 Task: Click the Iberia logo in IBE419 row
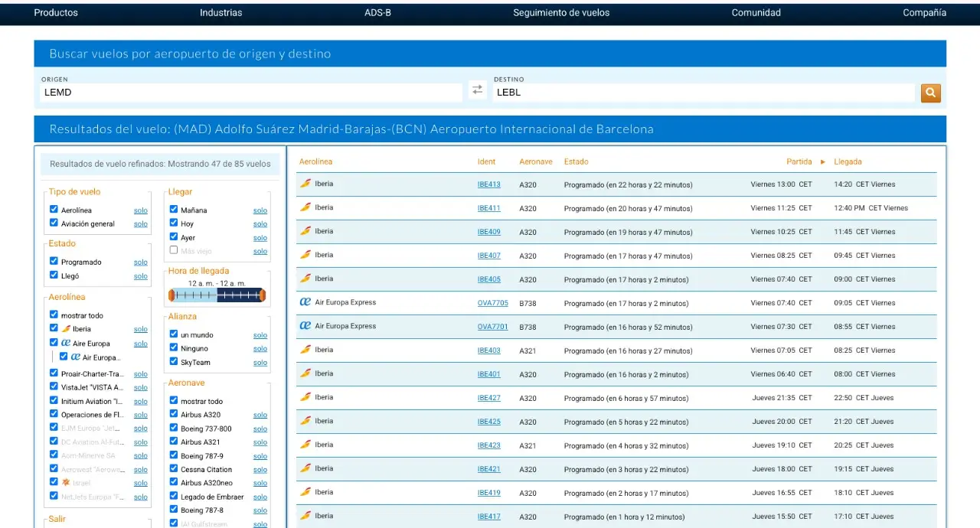coord(305,492)
